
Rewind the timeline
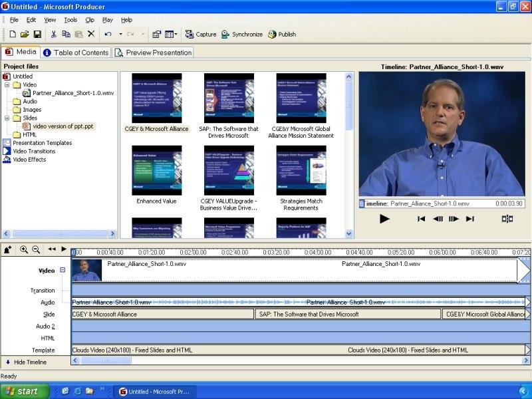click(52, 249)
